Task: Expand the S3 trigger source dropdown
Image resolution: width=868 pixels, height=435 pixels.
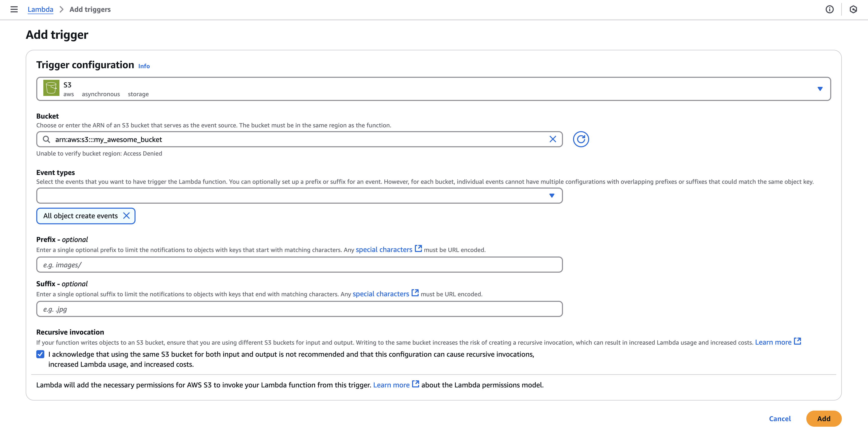Action: click(x=820, y=89)
